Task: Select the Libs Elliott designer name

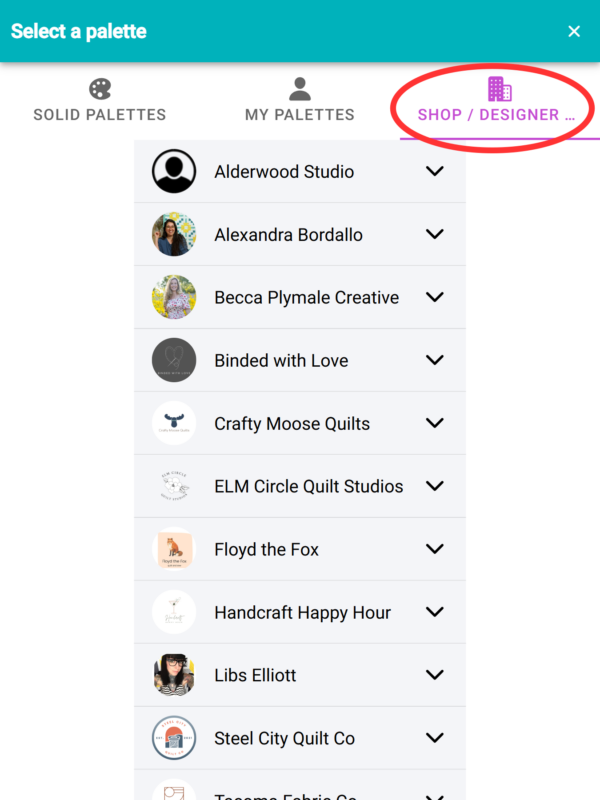Action: (x=255, y=675)
